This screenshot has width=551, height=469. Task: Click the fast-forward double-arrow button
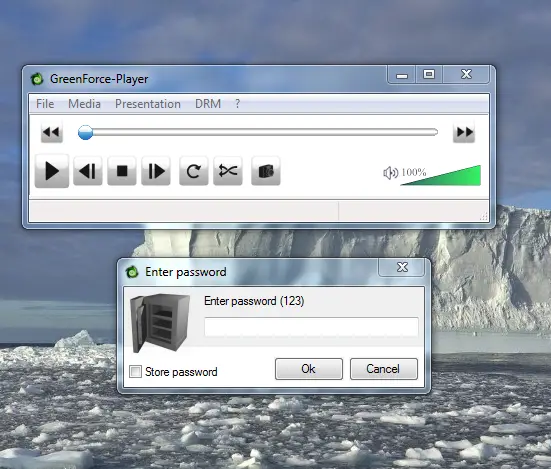(x=464, y=132)
